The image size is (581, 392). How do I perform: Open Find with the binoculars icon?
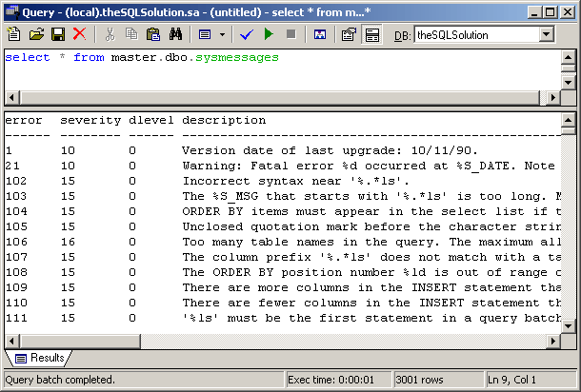175,34
